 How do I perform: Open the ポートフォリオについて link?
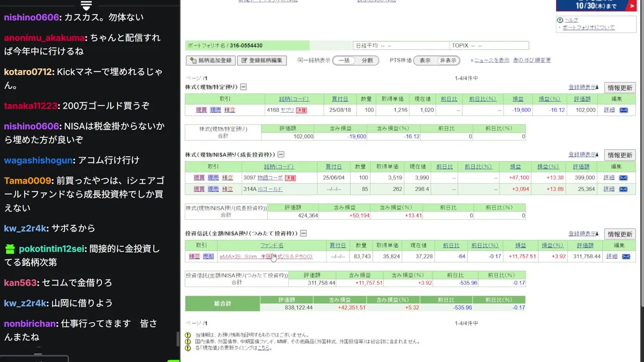pyautogui.click(x=589, y=27)
